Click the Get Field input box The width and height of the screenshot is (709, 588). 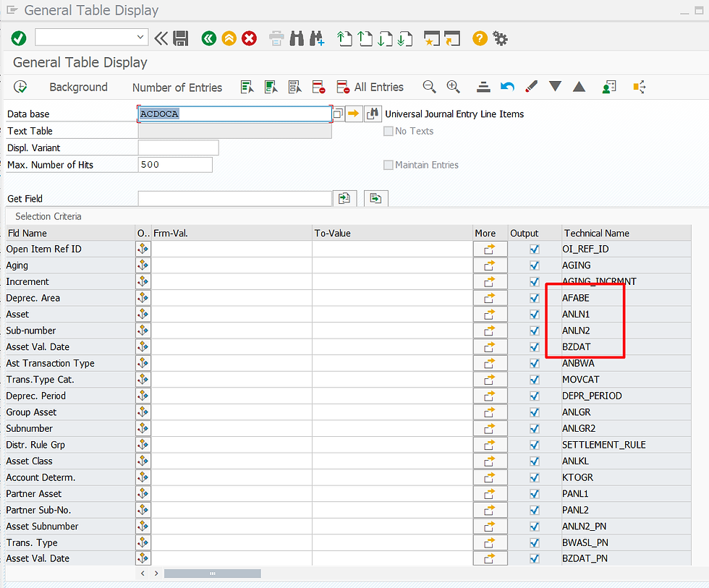coord(234,198)
